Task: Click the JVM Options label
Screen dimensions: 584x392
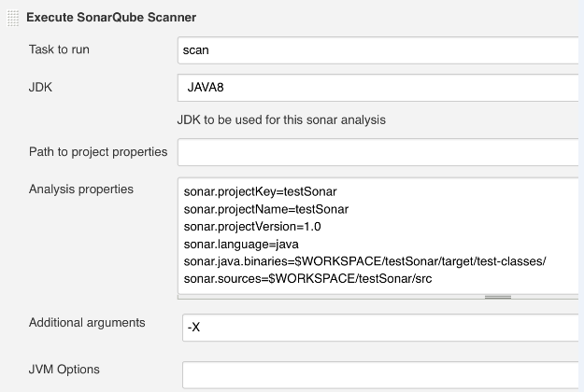Action: coord(64,369)
